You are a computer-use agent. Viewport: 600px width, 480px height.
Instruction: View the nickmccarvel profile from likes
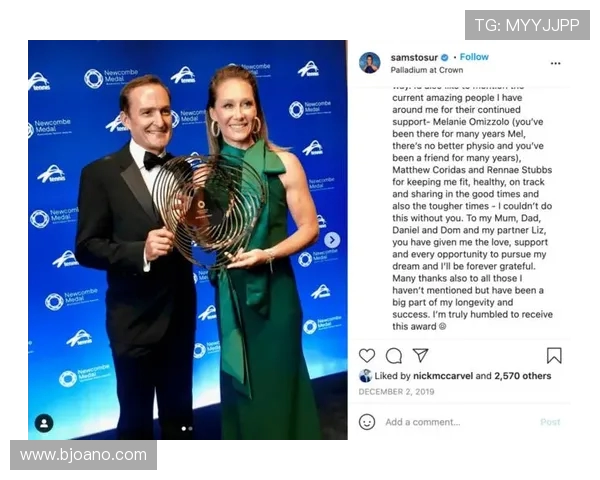(x=443, y=376)
